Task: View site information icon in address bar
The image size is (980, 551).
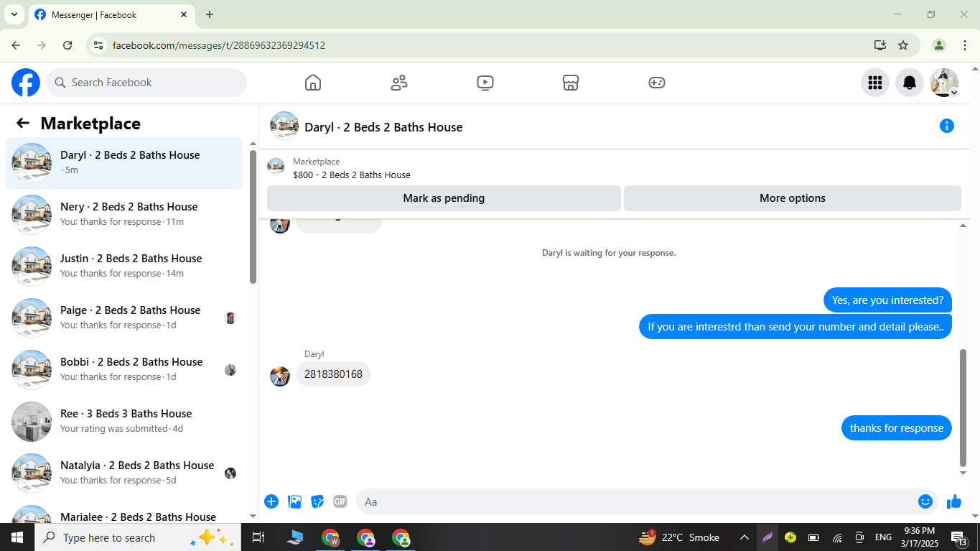Action: 99,45
